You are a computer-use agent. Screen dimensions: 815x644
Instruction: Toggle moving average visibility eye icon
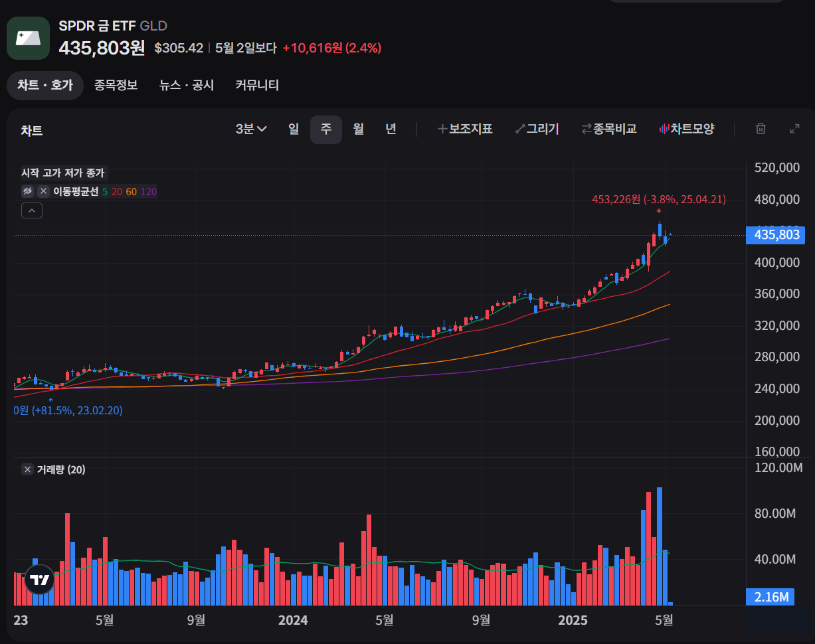[x=28, y=191]
